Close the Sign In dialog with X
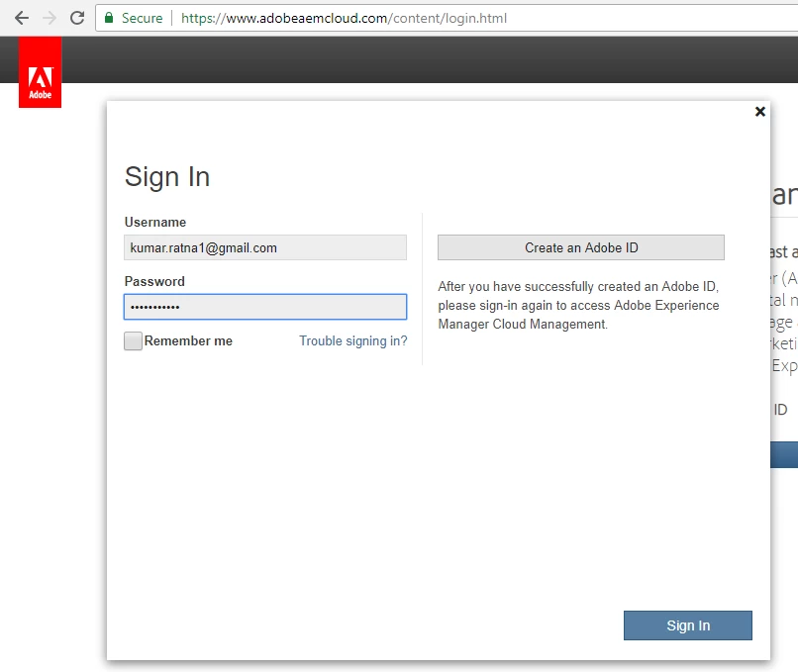The width and height of the screenshot is (798, 672). [x=759, y=112]
